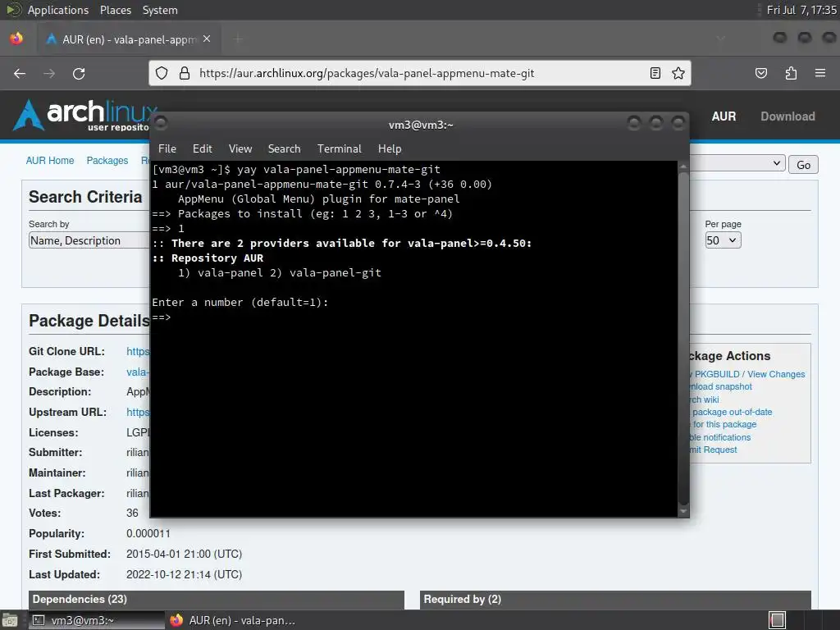Click Download snapshot link
Viewport: 840px width, 630px height.
721,386
